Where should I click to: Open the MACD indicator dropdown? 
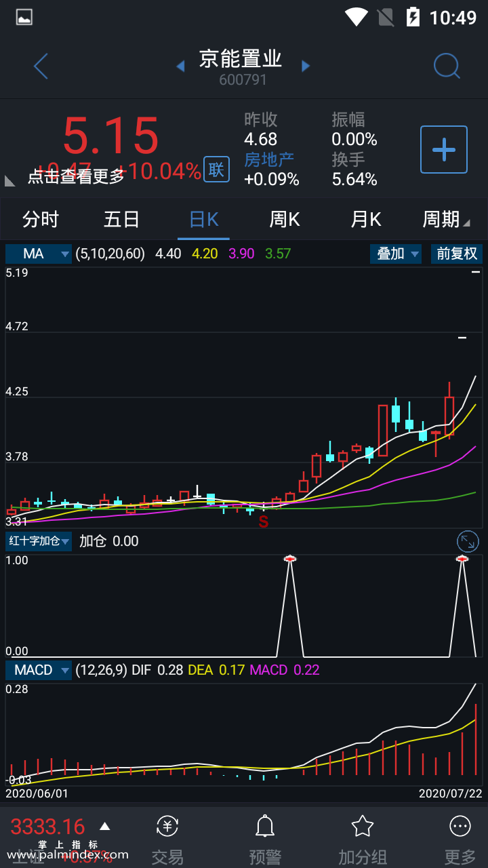[39, 670]
